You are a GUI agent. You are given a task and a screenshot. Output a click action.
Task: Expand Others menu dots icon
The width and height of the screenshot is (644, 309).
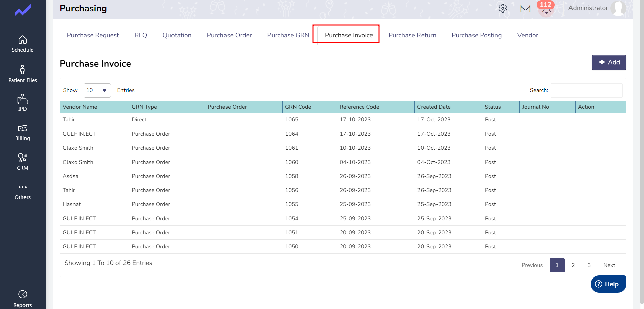click(x=22, y=187)
